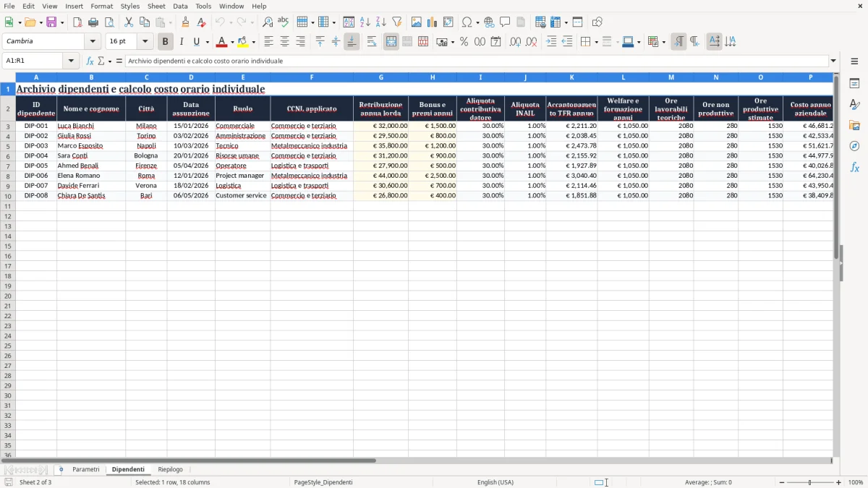Define print area icon

tap(540, 22)
